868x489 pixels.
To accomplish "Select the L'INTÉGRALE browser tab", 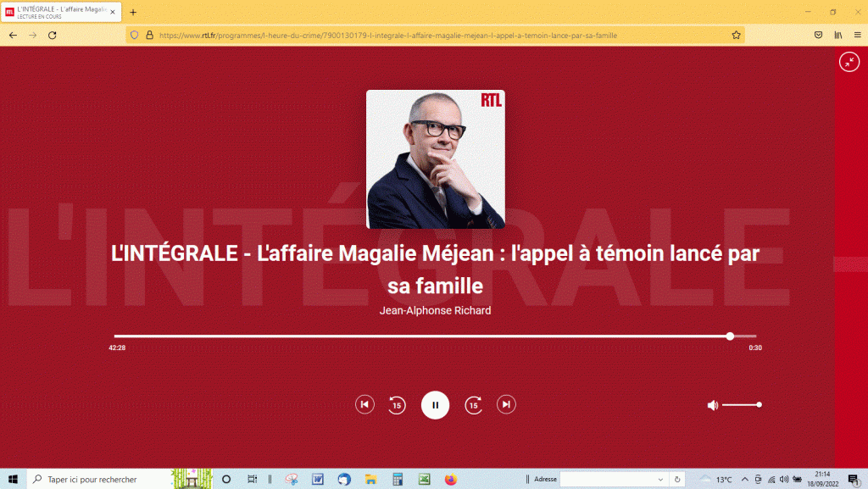I will (59, 12).
